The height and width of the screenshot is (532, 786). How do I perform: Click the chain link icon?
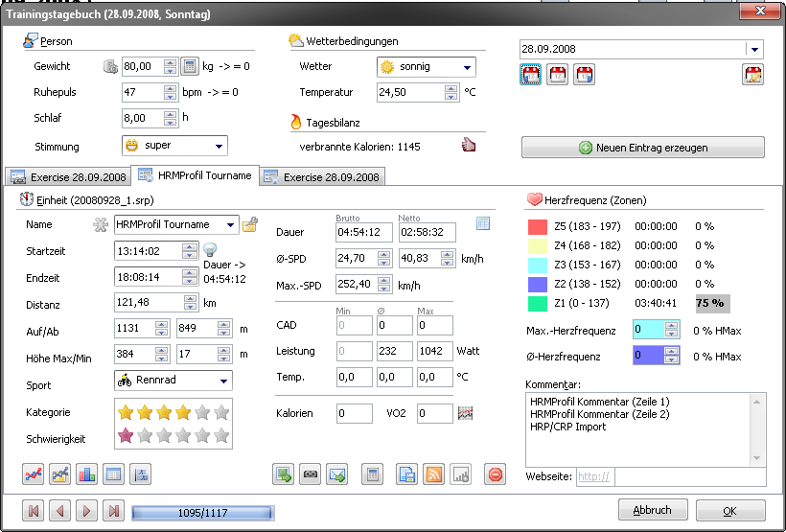pos(310,474)
